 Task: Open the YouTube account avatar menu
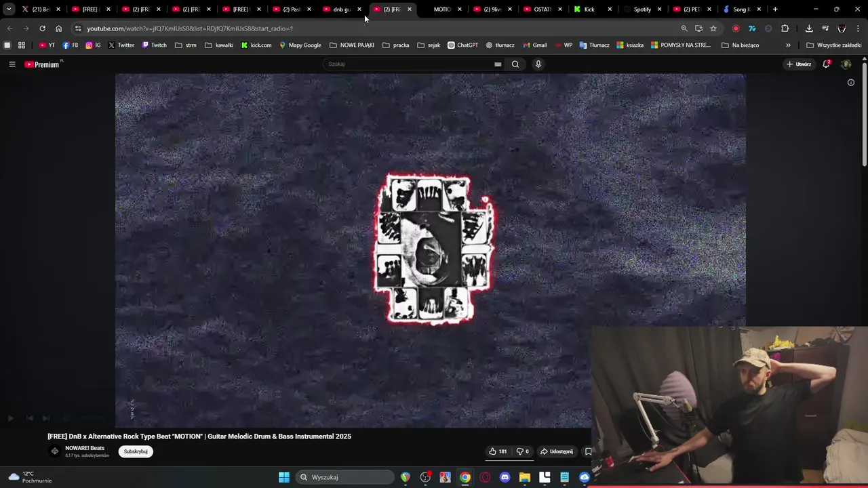846,64
